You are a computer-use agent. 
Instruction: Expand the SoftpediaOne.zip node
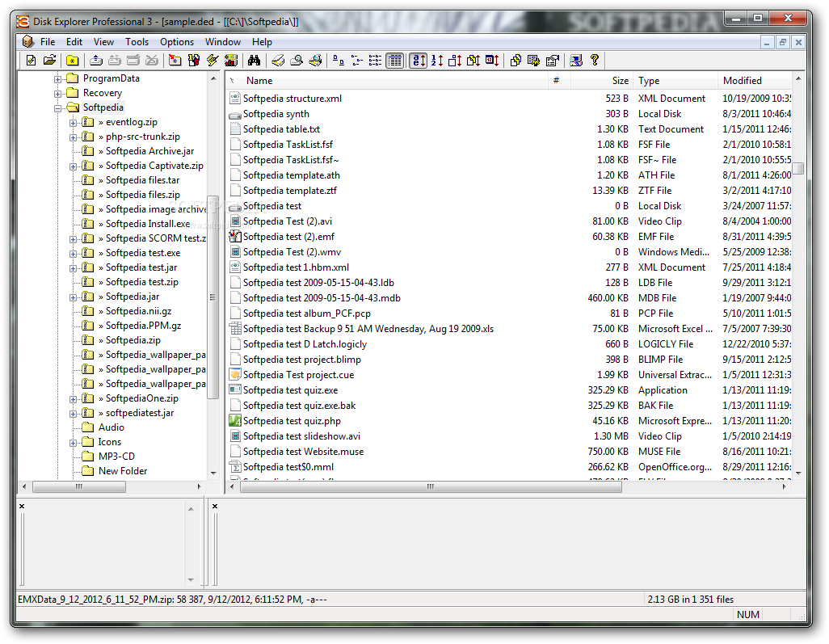[x=73, y=399]
